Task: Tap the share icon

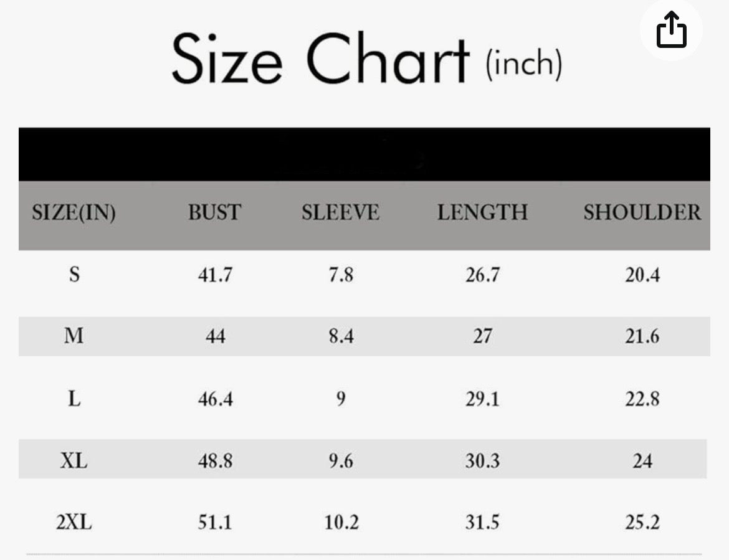Action: (x=671, y=31)
